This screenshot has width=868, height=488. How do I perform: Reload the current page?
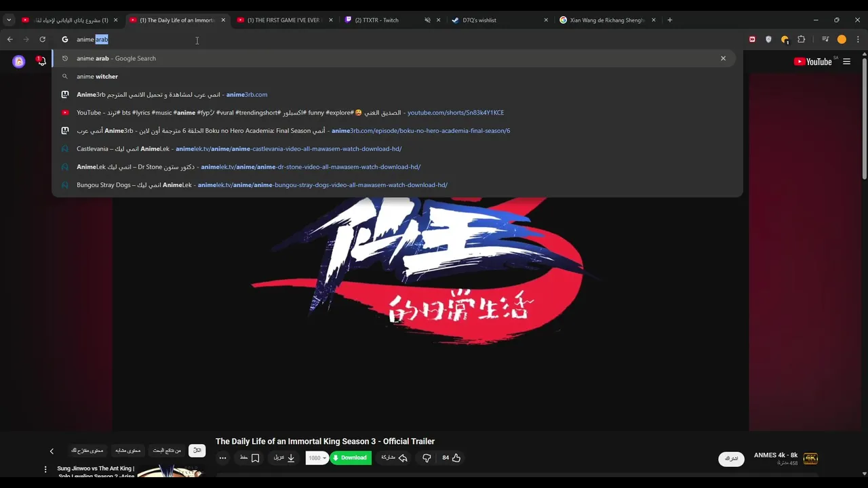(42, 39)
